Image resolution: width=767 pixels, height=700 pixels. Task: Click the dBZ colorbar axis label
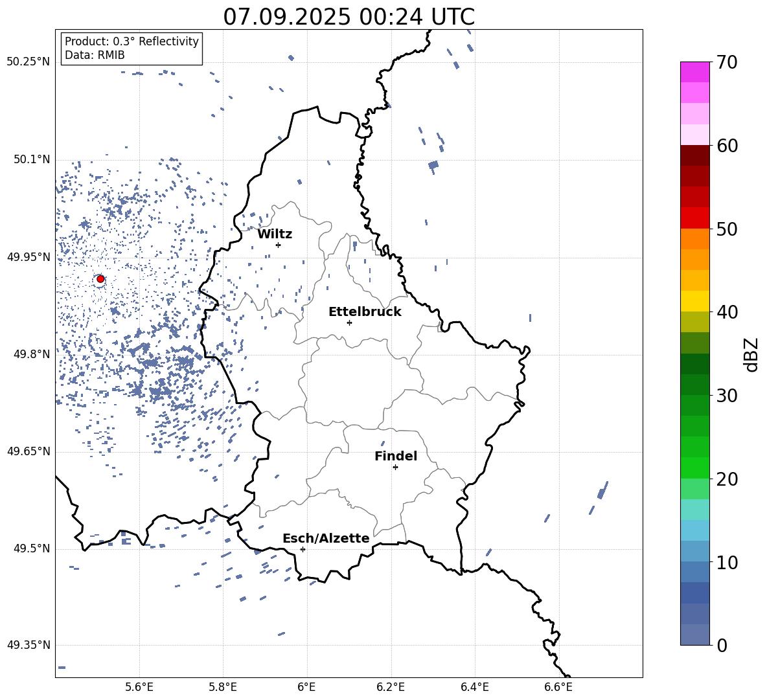click(751, 354)
